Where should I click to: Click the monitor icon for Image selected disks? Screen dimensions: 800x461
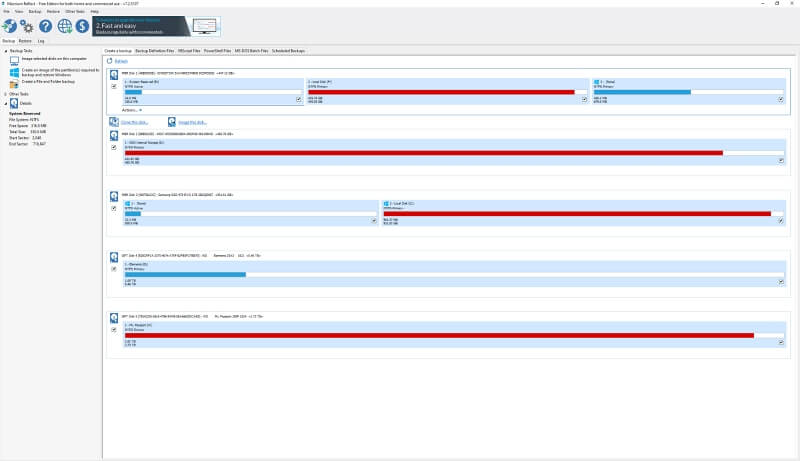point(14,61)
